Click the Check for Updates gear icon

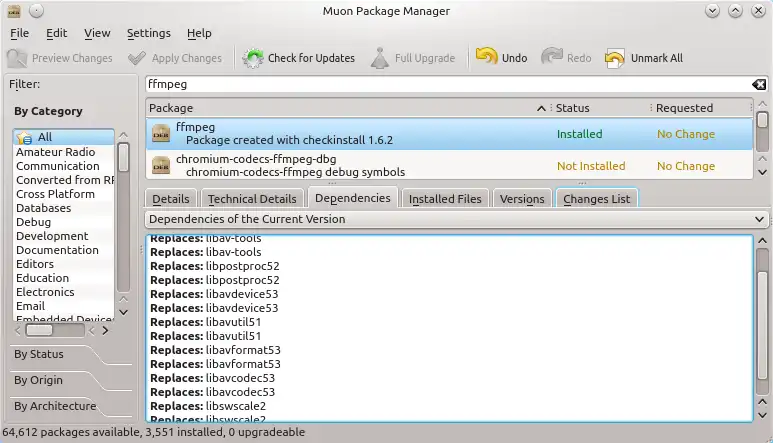(x=253, y=58)
